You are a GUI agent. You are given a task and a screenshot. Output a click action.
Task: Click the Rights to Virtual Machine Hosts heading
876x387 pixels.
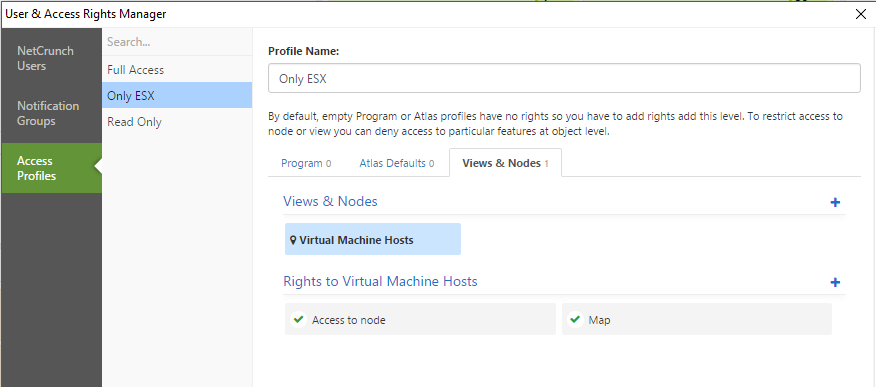click(380, 281)
